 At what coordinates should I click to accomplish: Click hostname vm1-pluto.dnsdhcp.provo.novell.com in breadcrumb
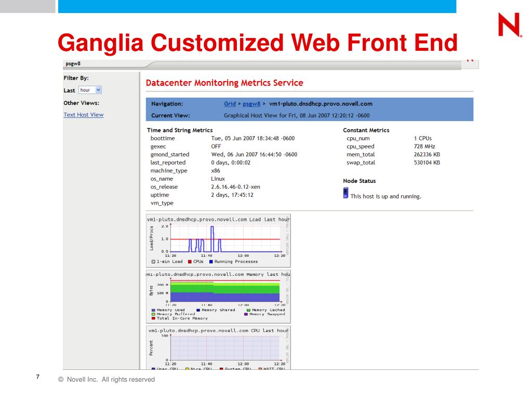pyautogui.click(x=321, y=104)
